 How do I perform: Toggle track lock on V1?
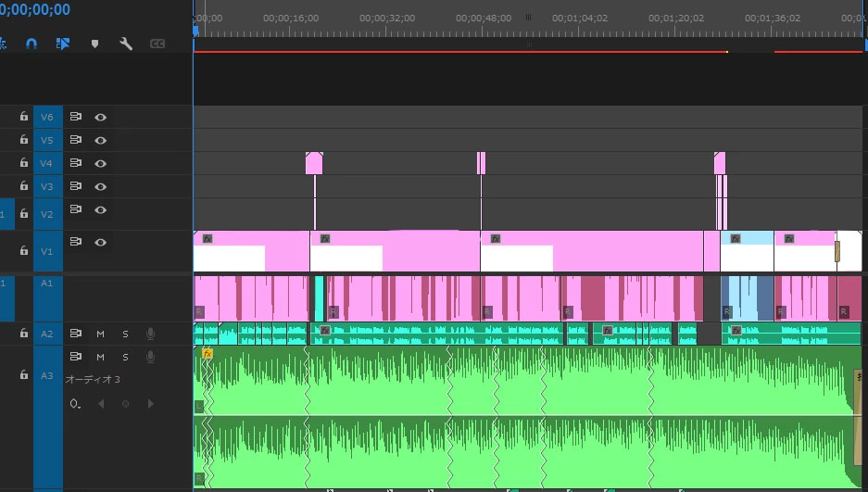(x=24, y=250)
